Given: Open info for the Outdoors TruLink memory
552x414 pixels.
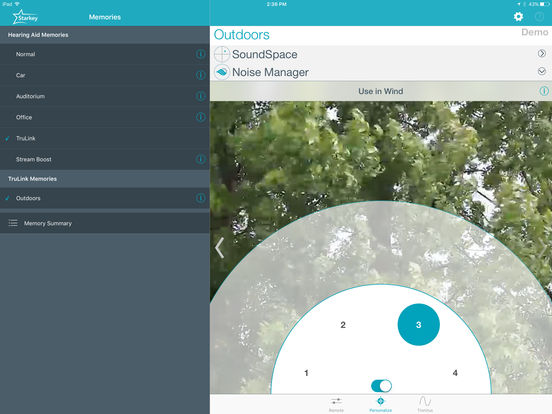Looking at the screenshot, I should point(200,198).
